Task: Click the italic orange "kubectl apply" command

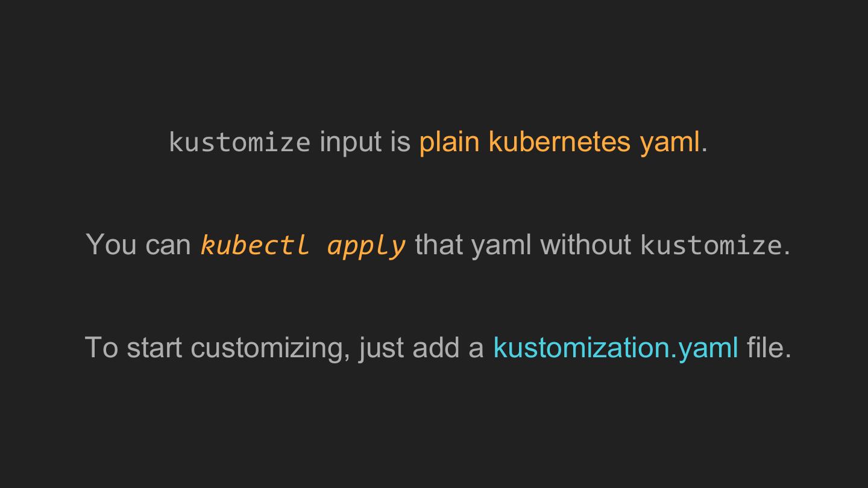Action: (303, 245)
